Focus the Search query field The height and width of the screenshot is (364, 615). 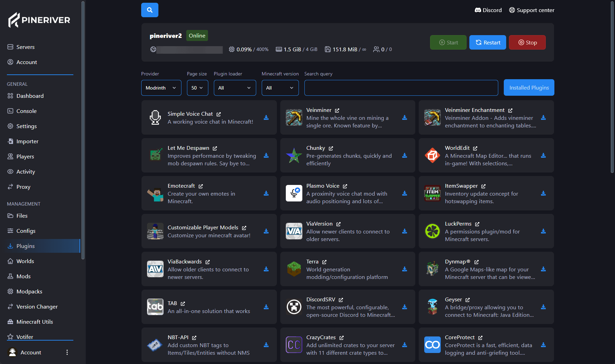pos(401,88)
